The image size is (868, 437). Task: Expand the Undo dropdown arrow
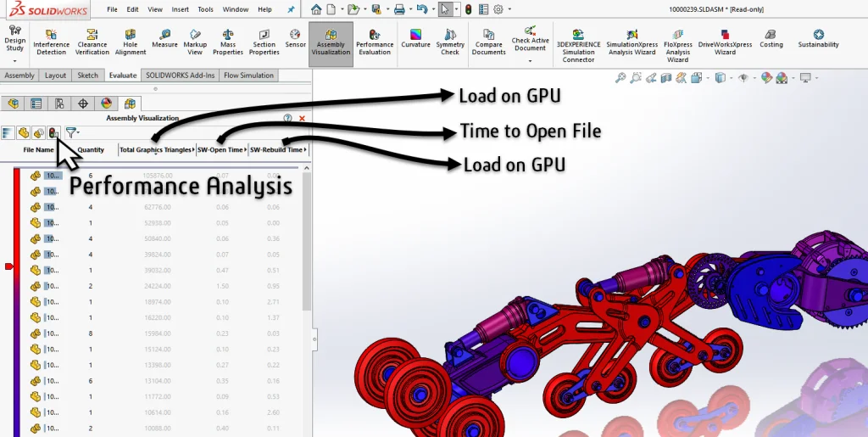[432, 9]
